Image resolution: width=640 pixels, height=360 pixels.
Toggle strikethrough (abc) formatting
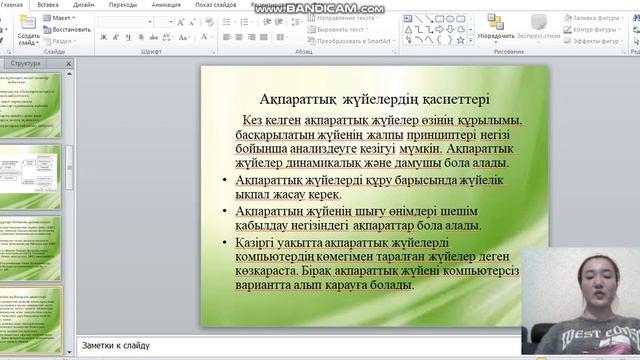click(153, 37)
